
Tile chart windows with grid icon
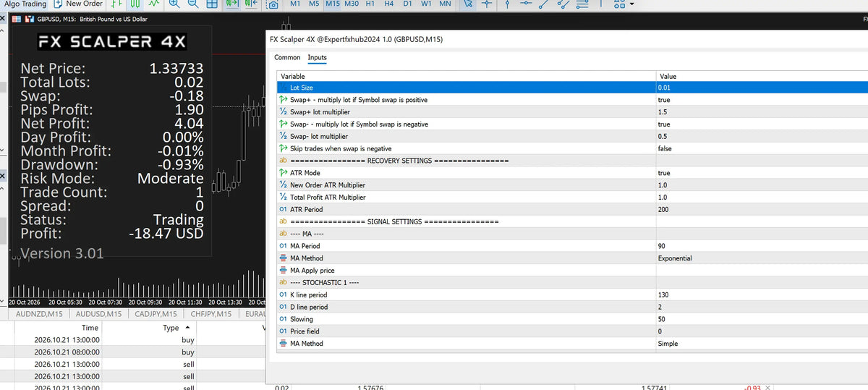pos(212,4)
